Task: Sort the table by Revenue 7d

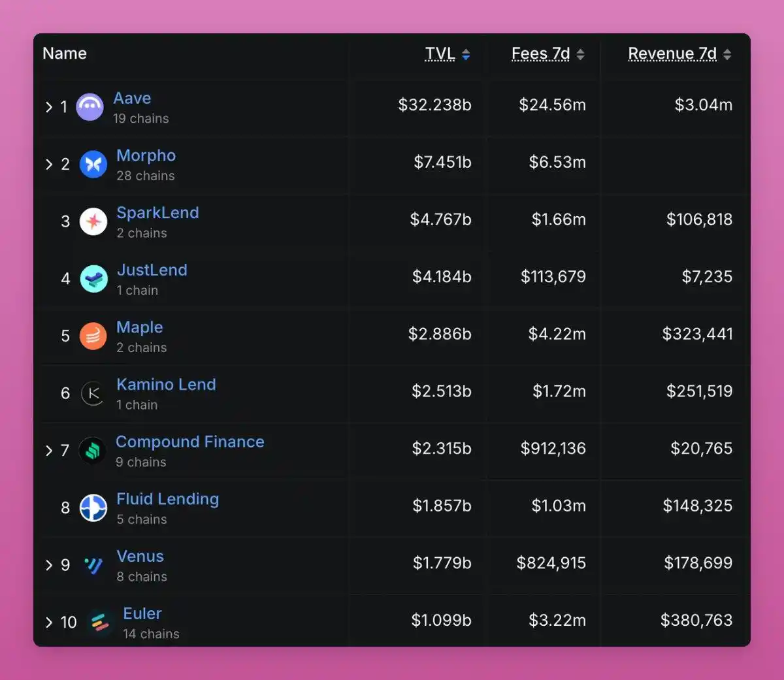Action: coord(673,54)
